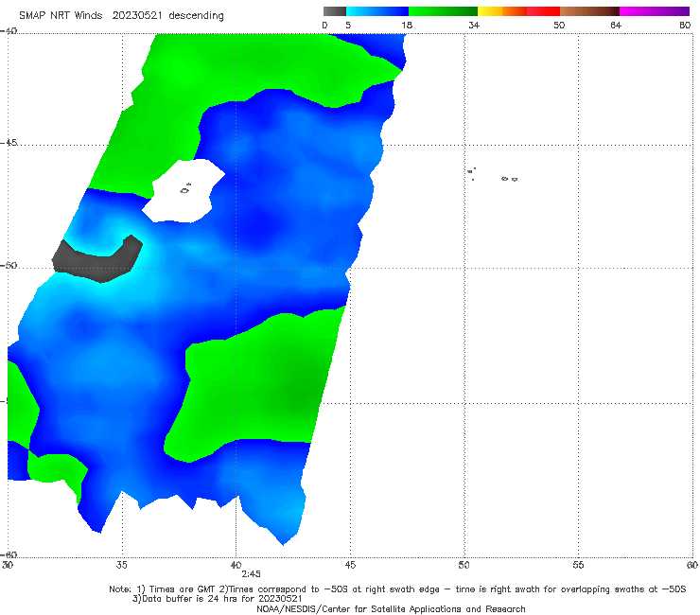
Task: Click the swath time label "2:45"
Action: (251, 574)
